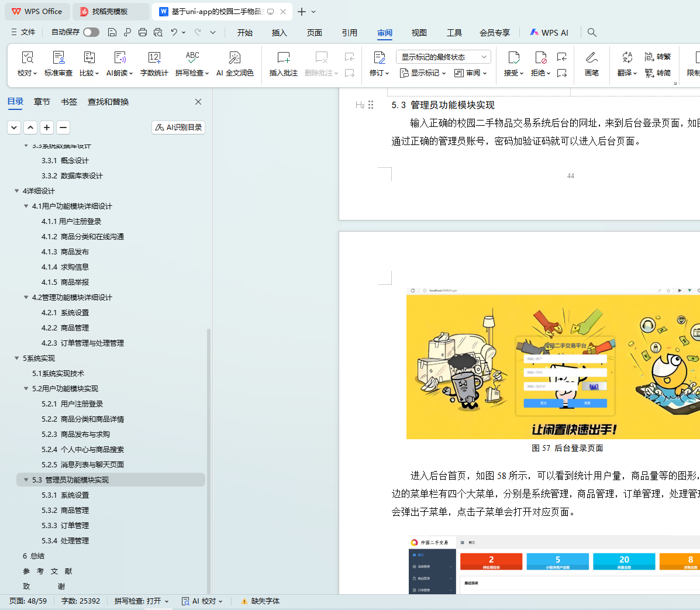Image resolution: width=700 pixels, height=610 pixels.
Task: Collapse the 5.3 管理员功能模块实现 outline node
Action: [26, 480]
